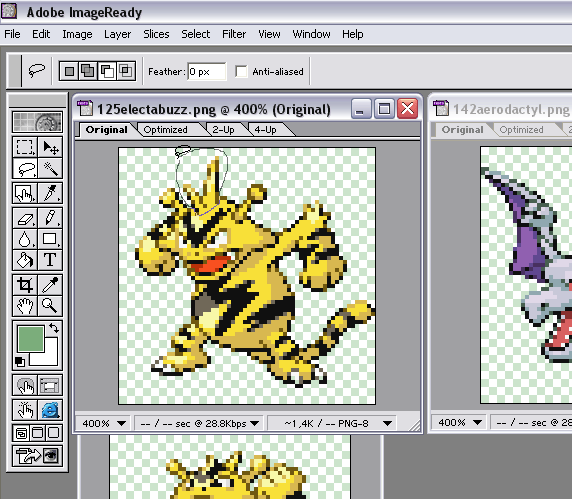Select the Pencil tool

pyautogui.click(x=50, y=218)
